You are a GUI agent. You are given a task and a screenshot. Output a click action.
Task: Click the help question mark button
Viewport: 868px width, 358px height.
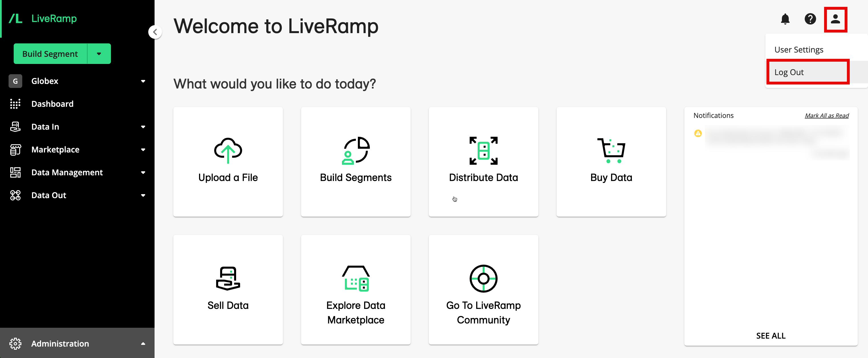point(810,18)
